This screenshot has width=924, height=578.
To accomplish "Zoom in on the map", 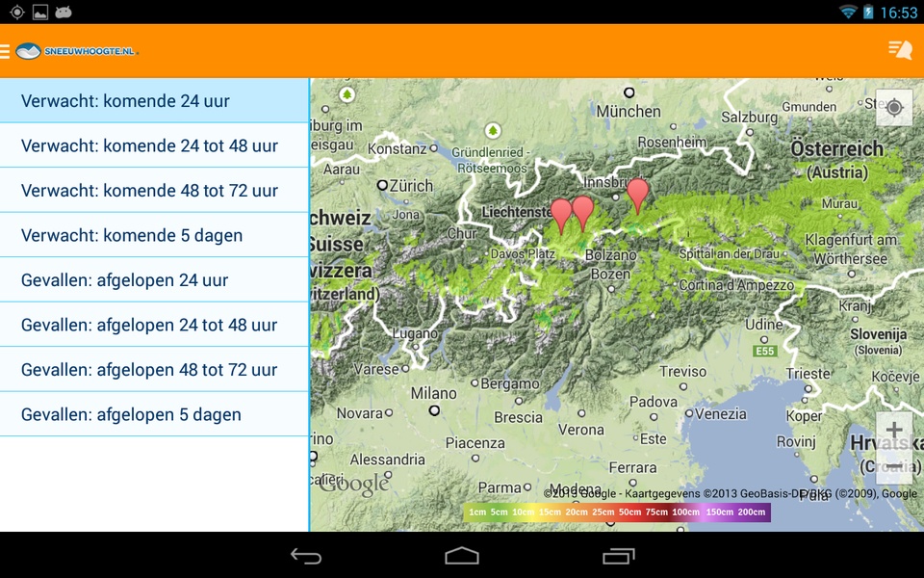I will (894, 430).
